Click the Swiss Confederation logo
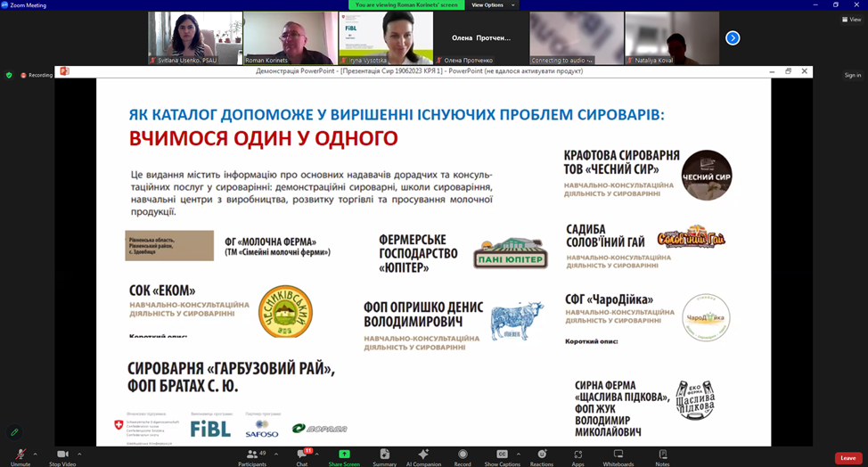 147,428
